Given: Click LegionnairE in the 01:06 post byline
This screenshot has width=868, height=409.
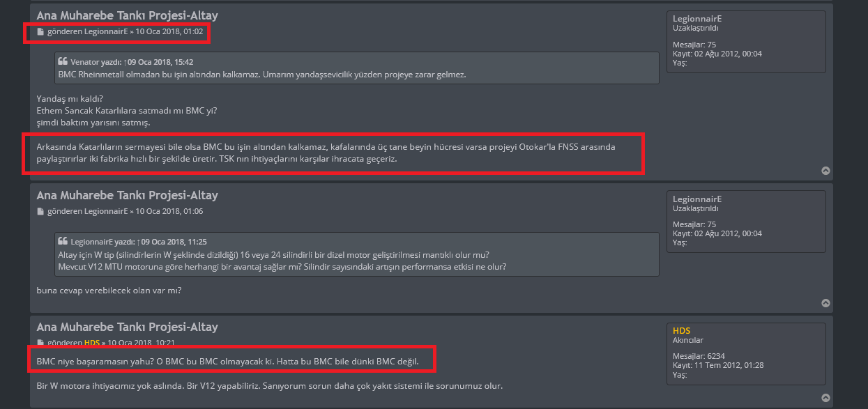Looking at the screenshot, I should pos(106,211).
